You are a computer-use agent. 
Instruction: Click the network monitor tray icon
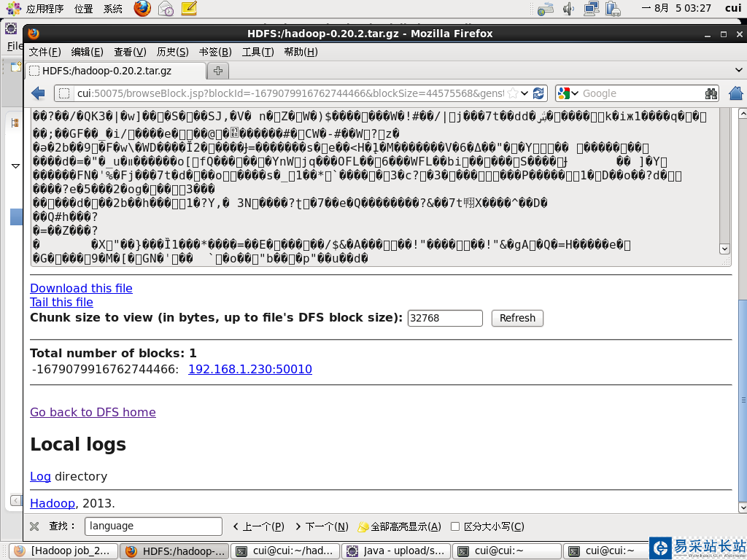pos(591,9)
